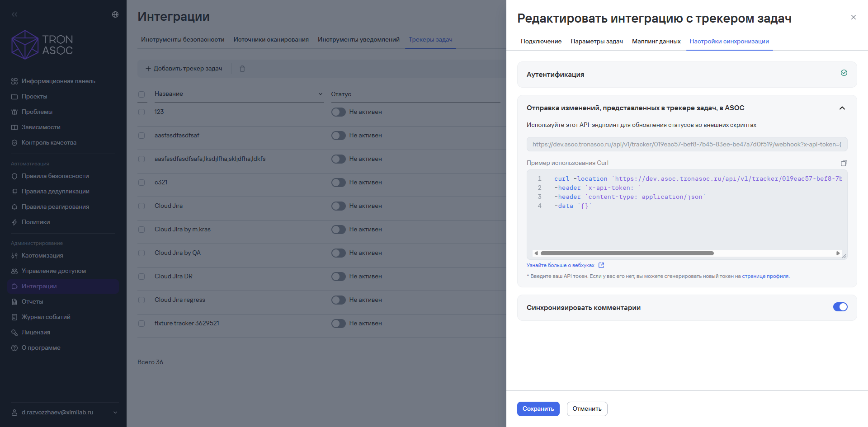Open Зависимости icon in sidebar
This screenshot has width=868, height=427.
pos(14,127)
